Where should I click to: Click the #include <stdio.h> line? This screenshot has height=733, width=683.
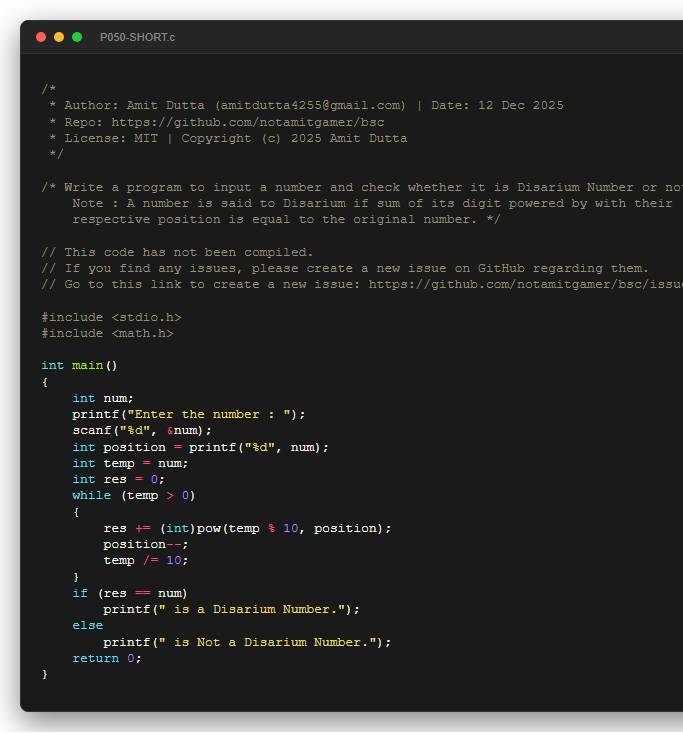tap(111, 317)
